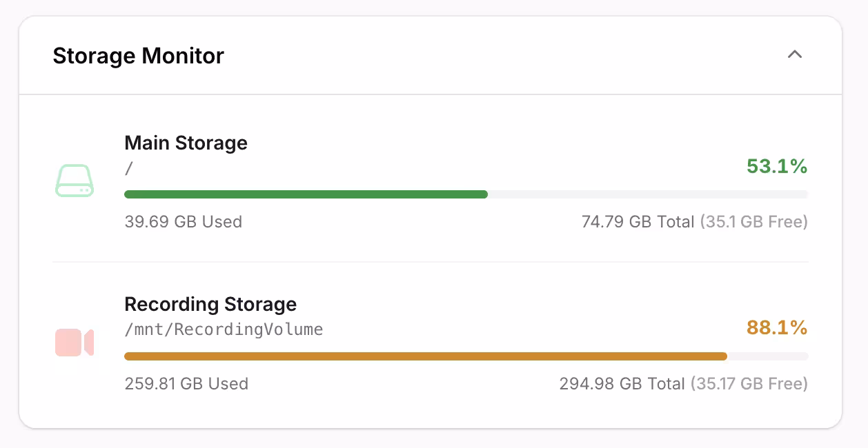Select the / mount path text

point(128,168)
